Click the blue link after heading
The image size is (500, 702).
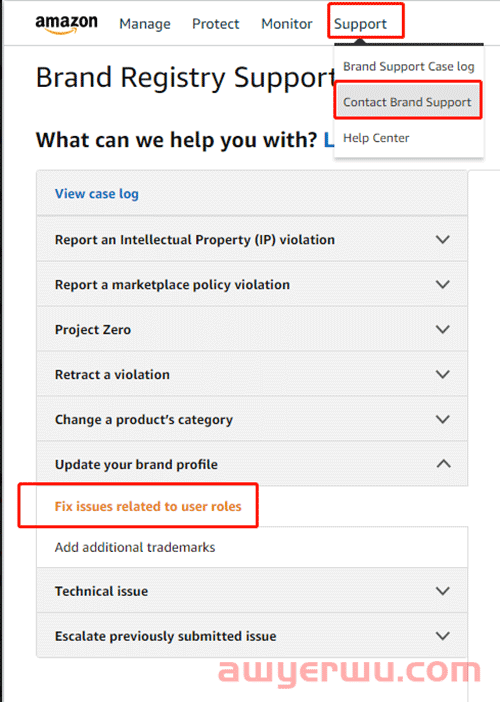click(329, 140)
